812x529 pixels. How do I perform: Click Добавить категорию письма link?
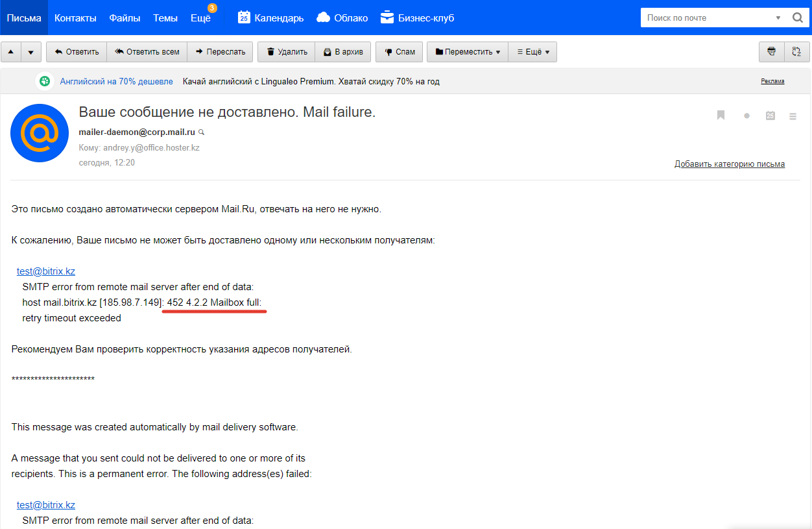[730, 164]
